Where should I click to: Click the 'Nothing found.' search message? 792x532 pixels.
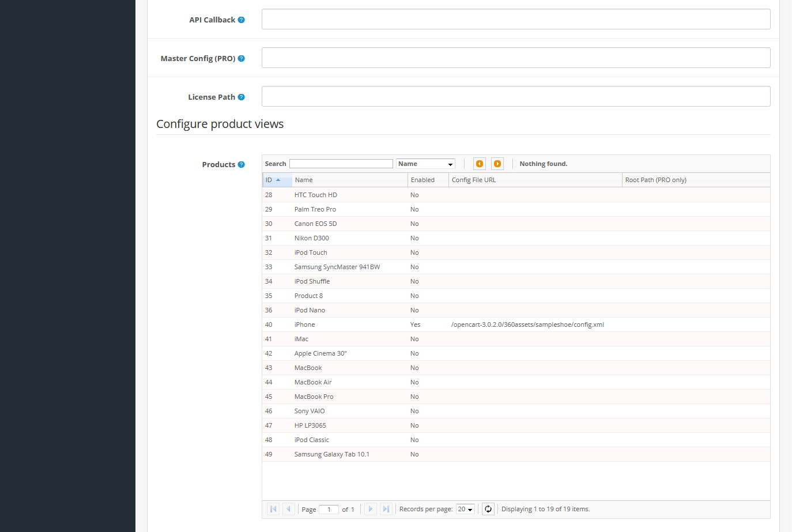543,164
